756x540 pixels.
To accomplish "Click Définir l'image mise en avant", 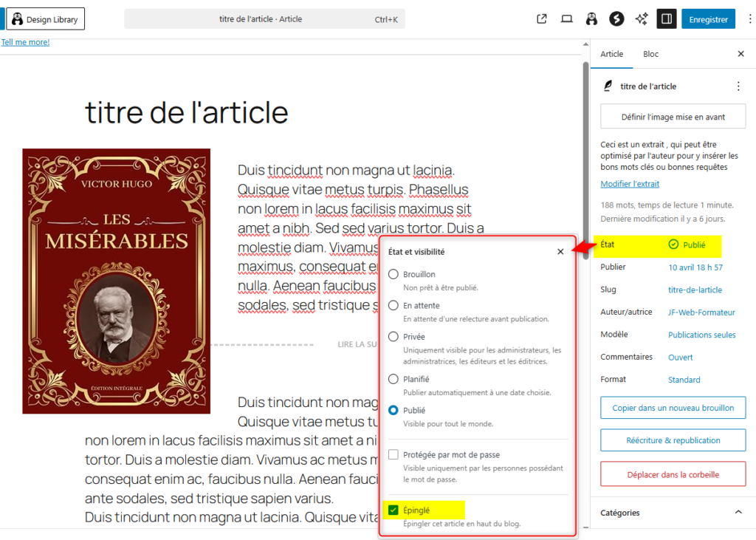I will tap(673, 117).
